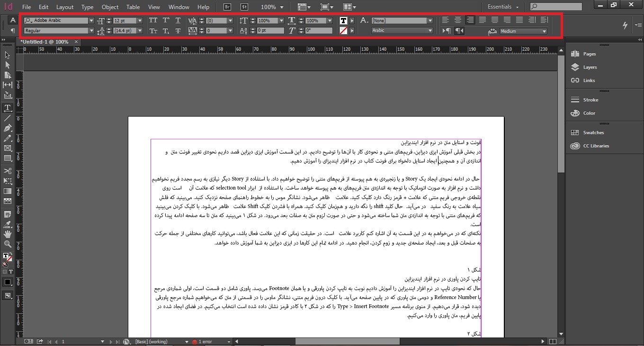
Task: Open the Table menu
Action: click(133, 7)
